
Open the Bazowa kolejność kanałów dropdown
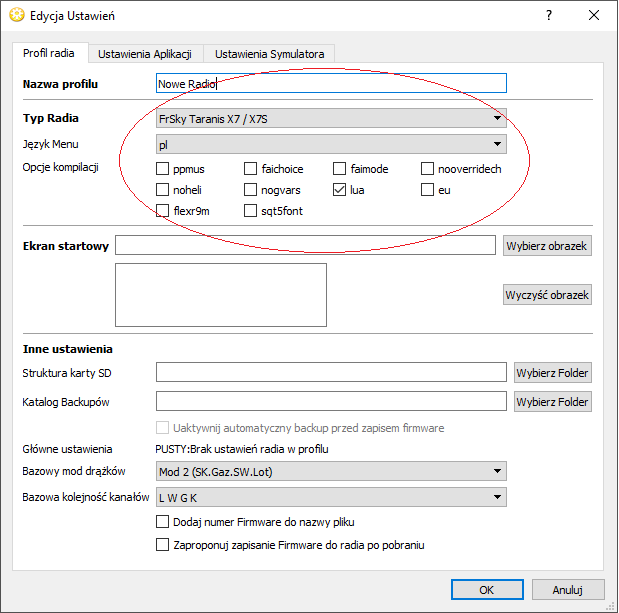click(x=331, y=497)
